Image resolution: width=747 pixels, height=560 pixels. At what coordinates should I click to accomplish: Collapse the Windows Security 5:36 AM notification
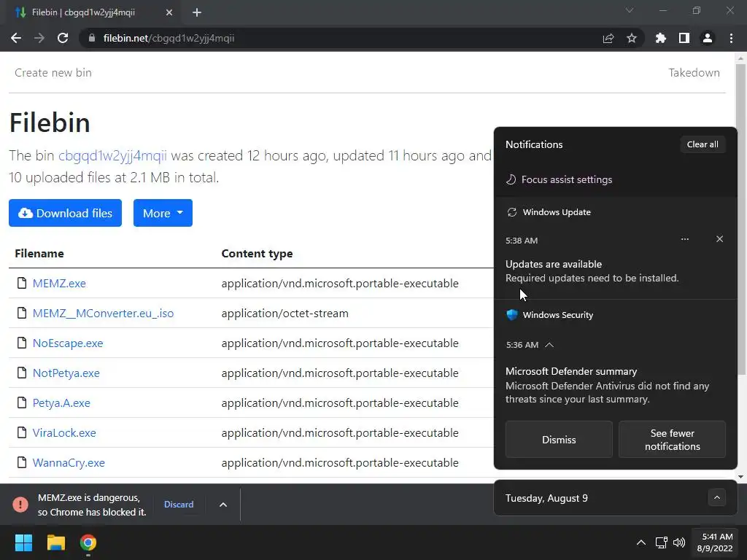coord(549,345)
